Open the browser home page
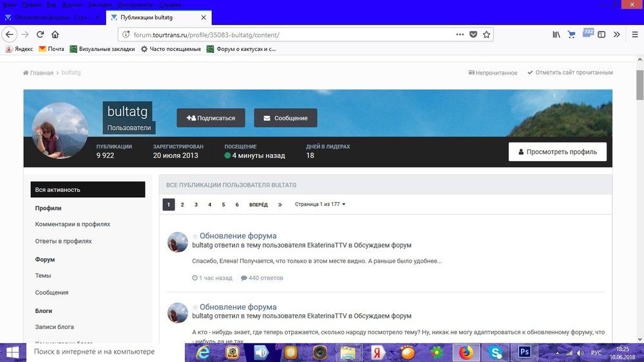The image size is (644, 362). pos(55,35)
